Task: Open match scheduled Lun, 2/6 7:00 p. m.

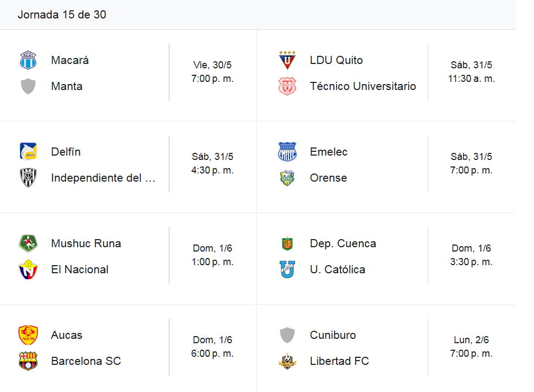Action: [x=471, y=346]
